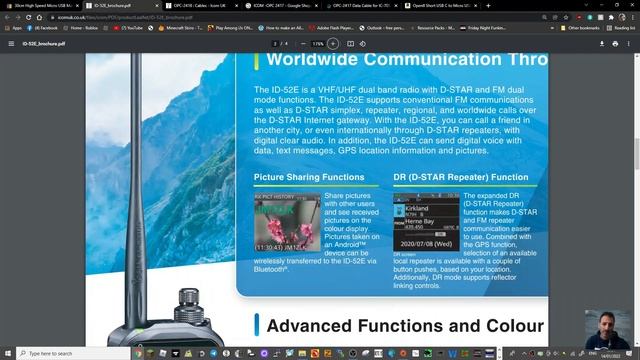Click the PDF vertical scrollbar thumb
This screenshot has width=640, height=360.
point(637,154)
